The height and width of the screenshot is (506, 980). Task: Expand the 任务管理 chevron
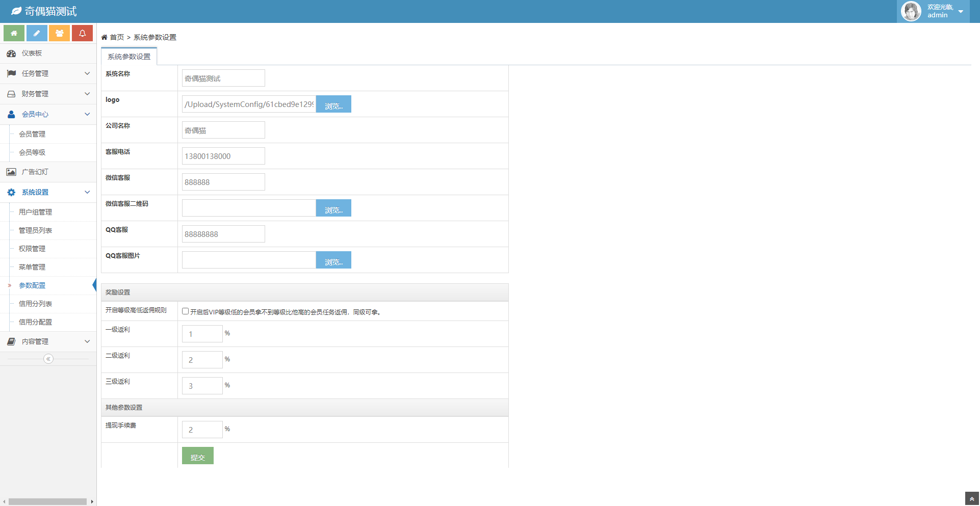click(x=87, y=73)
